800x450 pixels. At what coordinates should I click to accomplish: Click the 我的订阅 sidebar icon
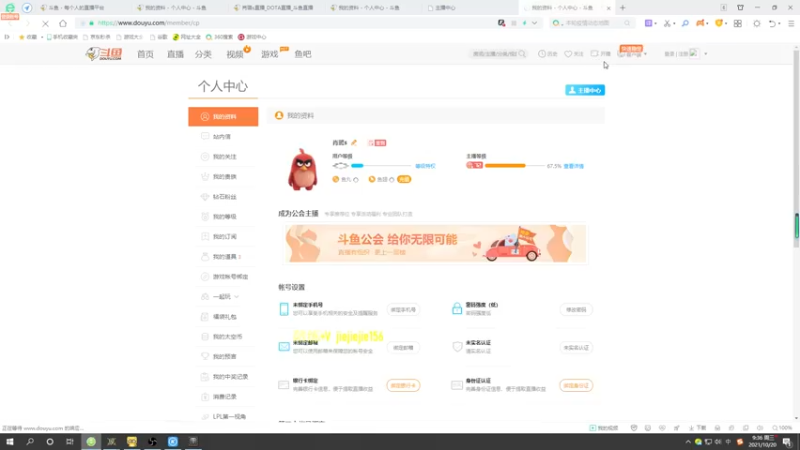point(205,236)
